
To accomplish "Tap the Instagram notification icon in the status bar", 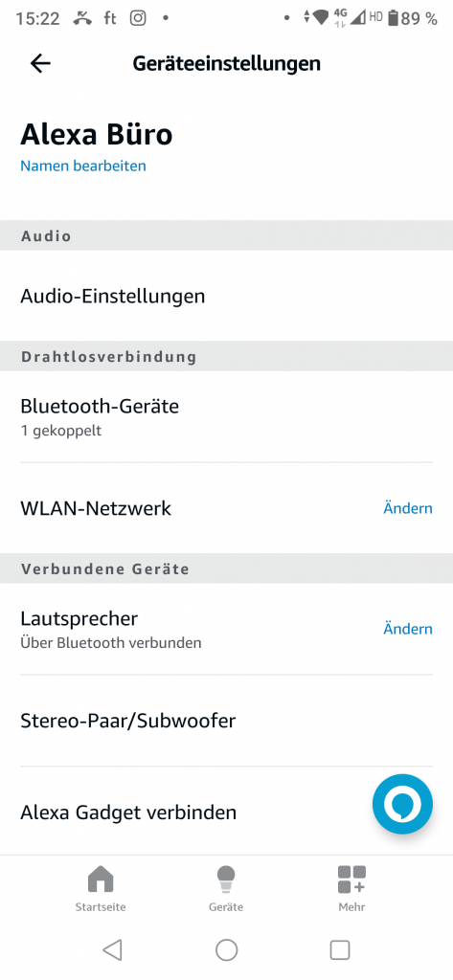I will coord(138,18).
